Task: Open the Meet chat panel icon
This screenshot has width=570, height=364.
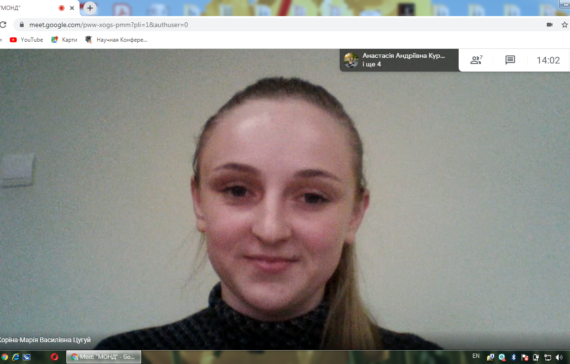Action: [510, 60]
